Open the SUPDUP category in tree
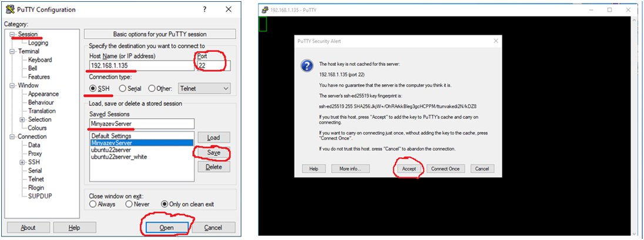Viewport: 644px width, 240px height. (40, 196)
